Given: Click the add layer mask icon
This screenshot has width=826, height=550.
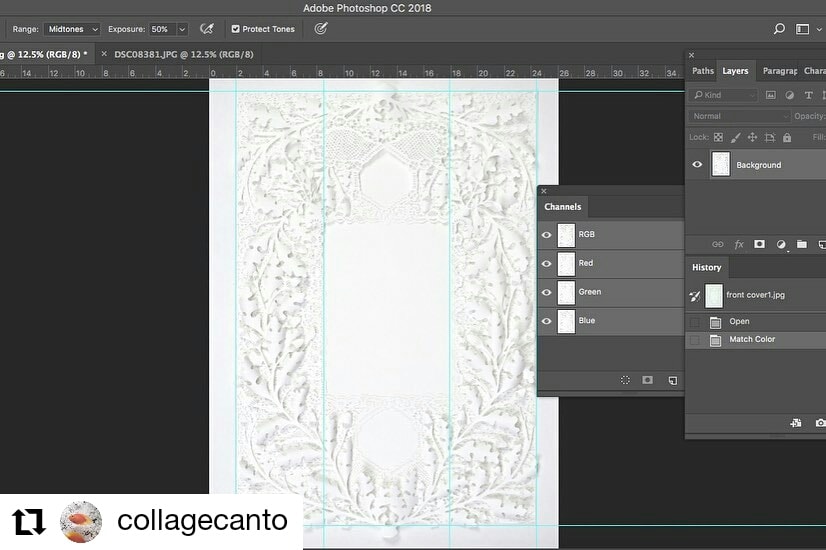Looking at the screenshot, I should point(759,244).
